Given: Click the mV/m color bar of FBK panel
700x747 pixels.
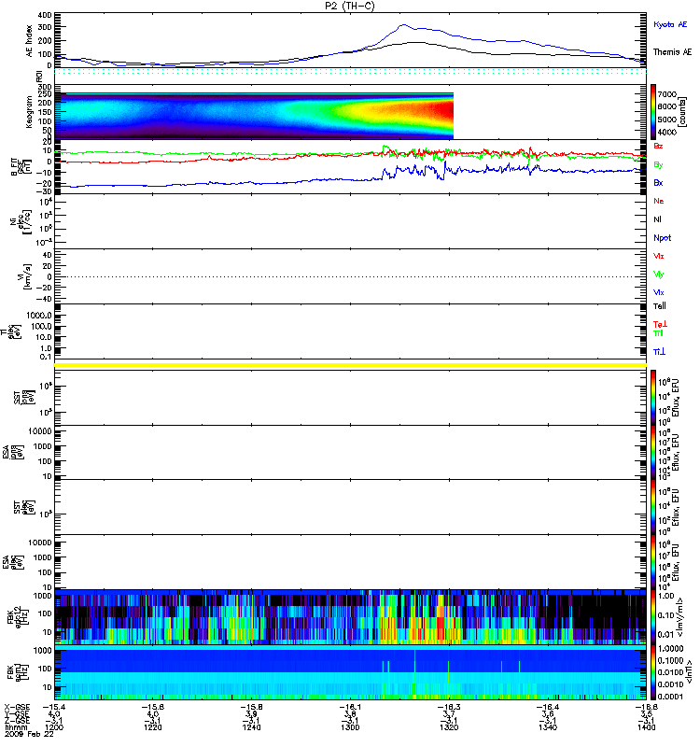Looking at the screenshot, I should click(653, 616).
